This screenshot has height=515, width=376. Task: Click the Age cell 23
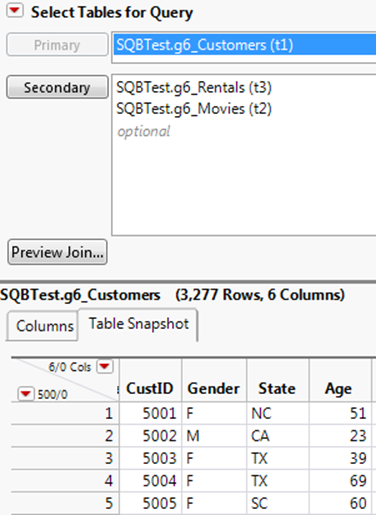[x=340, y=436]
